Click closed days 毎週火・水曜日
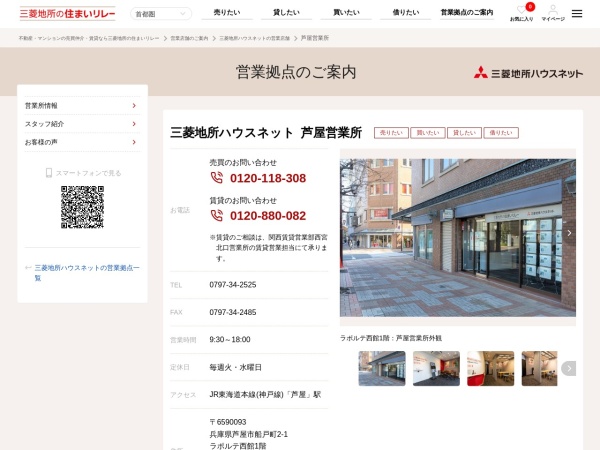 (235, 367)
